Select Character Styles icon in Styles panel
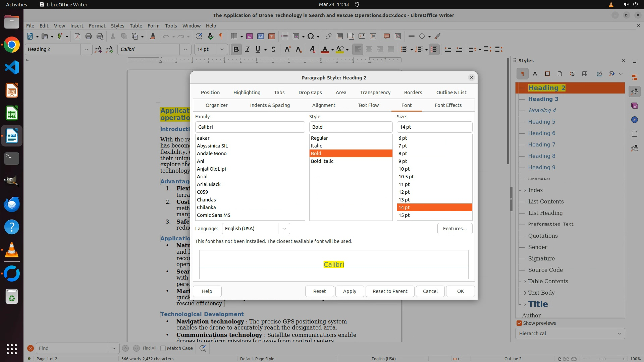 pyautogui.click(x=535, y=74)
